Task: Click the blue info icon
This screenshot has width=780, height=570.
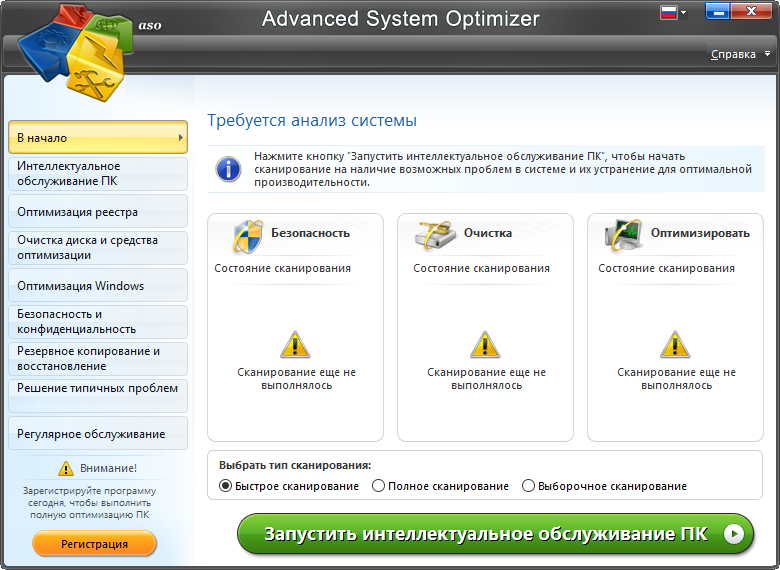Action: (x=228, y=169)
